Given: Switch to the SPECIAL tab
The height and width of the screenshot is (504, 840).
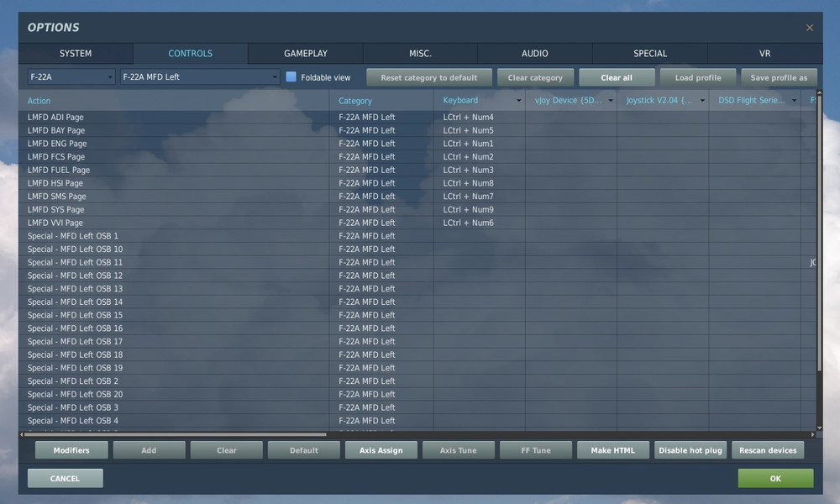Looking at the screenshot, I should point(650,54).
